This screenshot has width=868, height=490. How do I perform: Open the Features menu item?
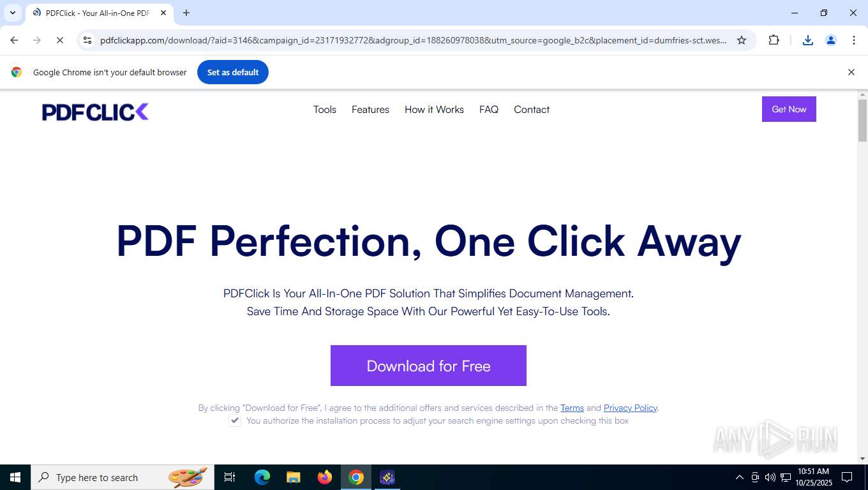[x=370, y=110]
